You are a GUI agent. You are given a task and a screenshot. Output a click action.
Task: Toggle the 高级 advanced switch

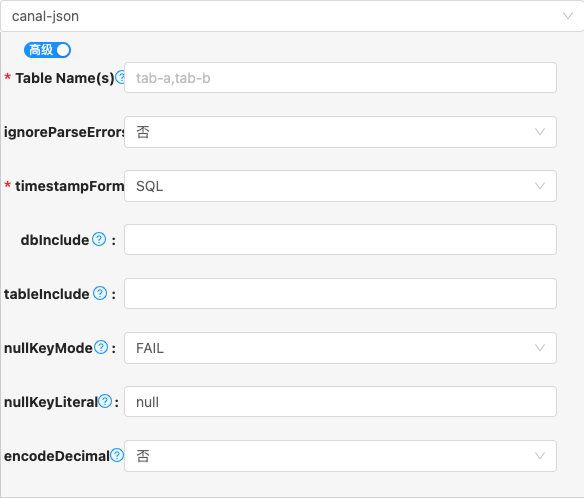[47, 50]
